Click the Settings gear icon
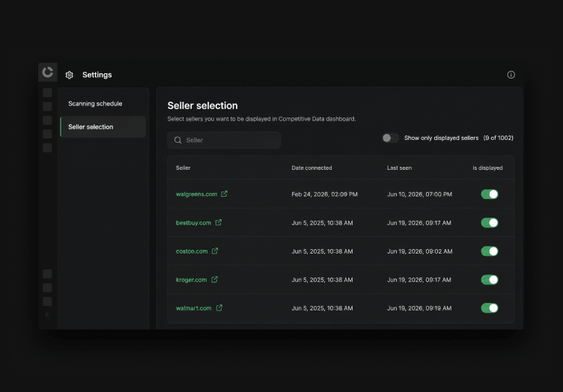Screen dimensions: 563x392 tap(70, 75)
